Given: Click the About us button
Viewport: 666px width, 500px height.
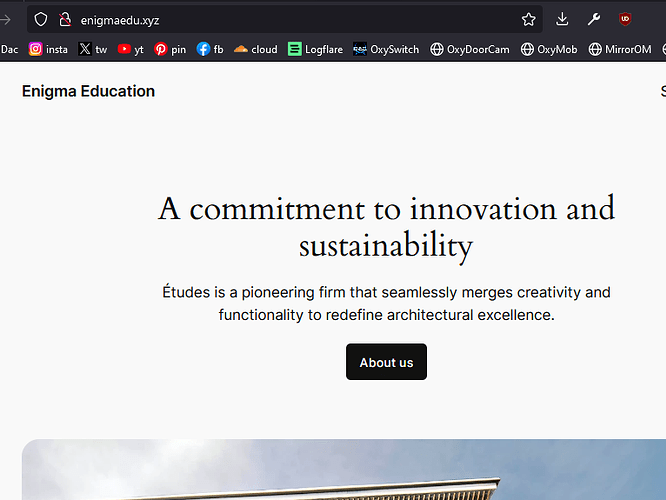Looking at the screenshot, I should pyautogui.click(x=386, y=362).
